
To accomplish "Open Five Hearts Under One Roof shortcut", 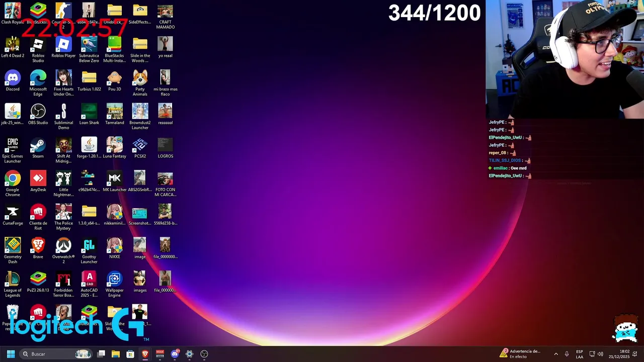I will tap(63, 83).
